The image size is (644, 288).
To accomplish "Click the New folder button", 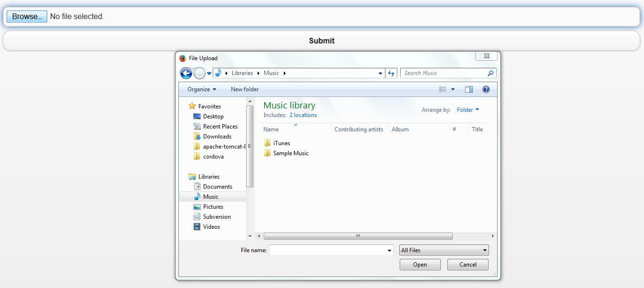I will point(245,89).
